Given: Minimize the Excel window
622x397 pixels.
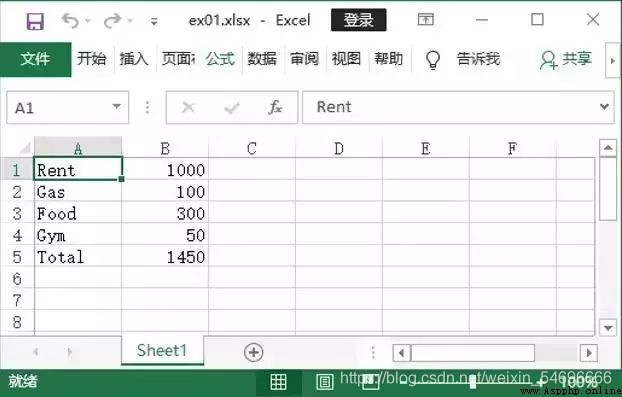Looking at the screenshot, I should (x=482, y=19).
